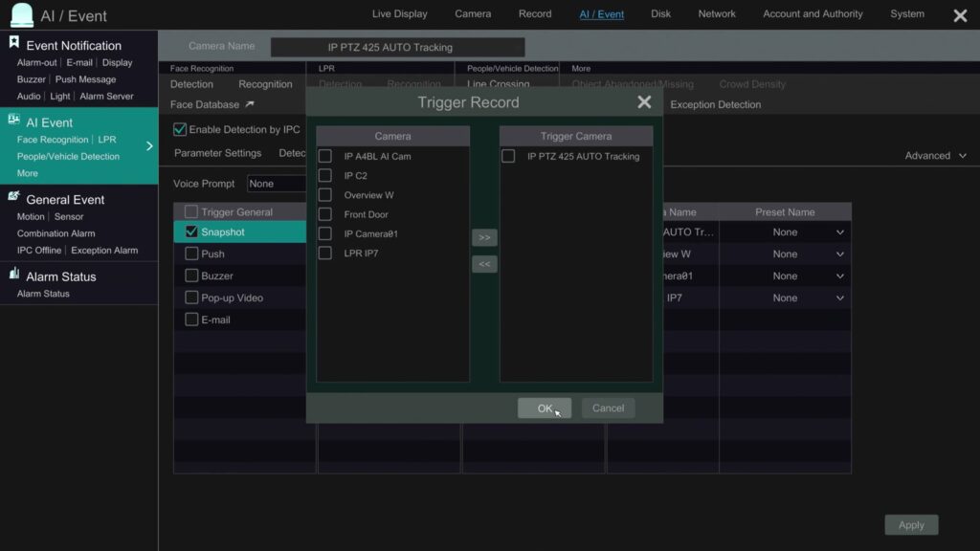This screenshot has width=980, height=551.
Task: Open Push Message in sidebar
Action: point(85,79)
